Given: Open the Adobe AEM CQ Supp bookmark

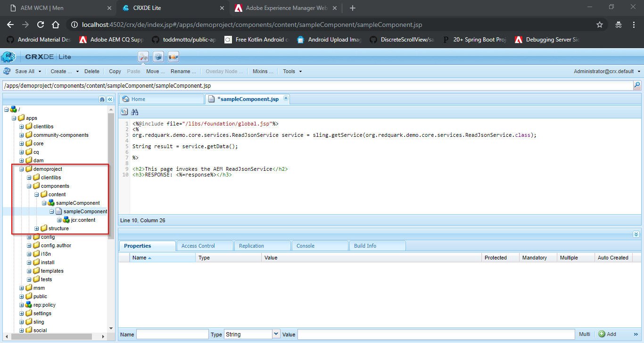Looking at the screenshot, I should (x=111, y=40).
